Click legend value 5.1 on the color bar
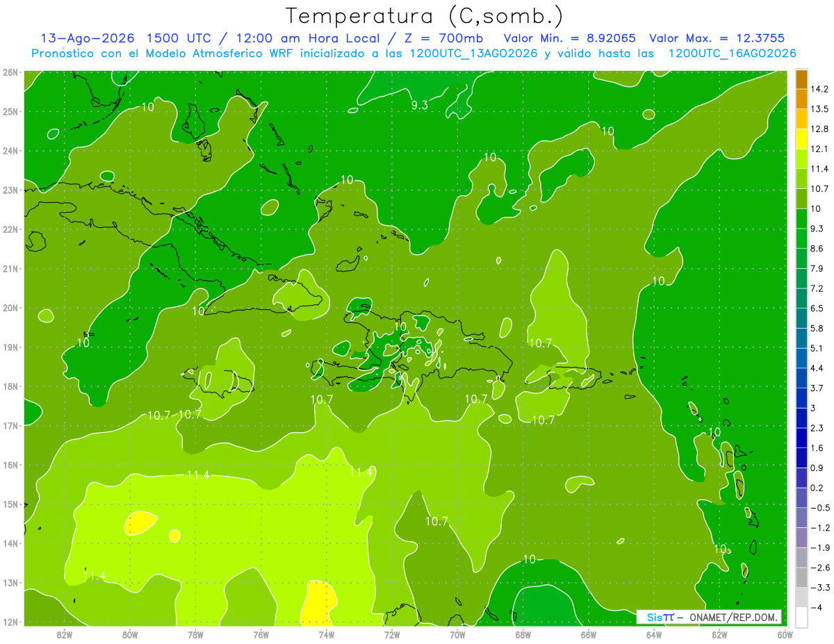Screen dimensions: 834x644 coord(817,348)
